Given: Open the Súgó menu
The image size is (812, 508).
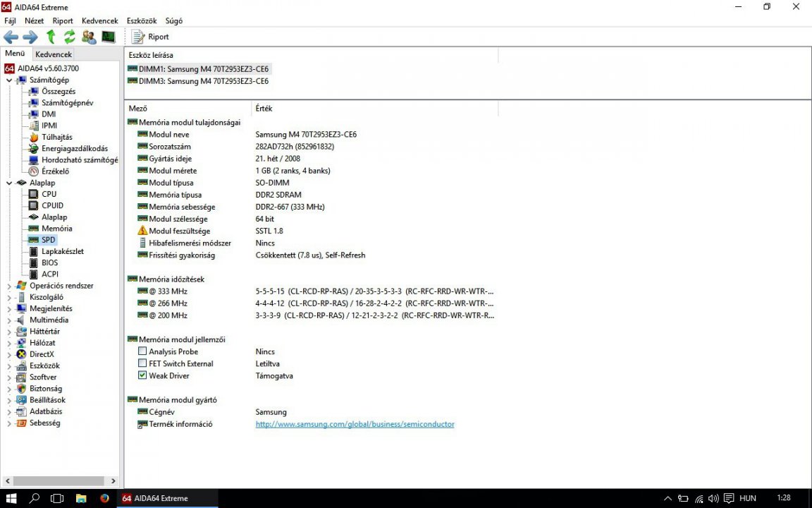Looking at the screenshot, I should coord(174,20).
